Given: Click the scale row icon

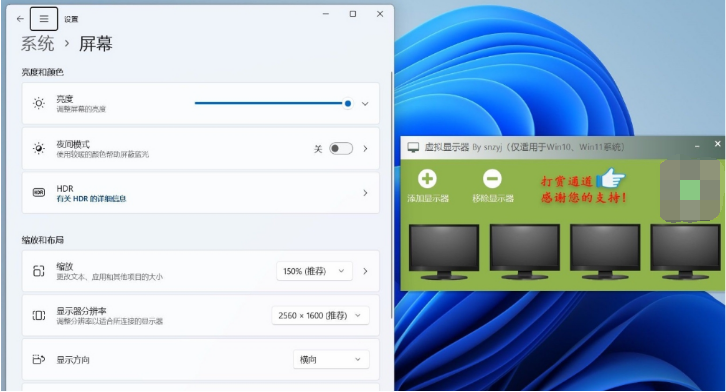Looking at the screenshot, I should [x=39, y=271].
